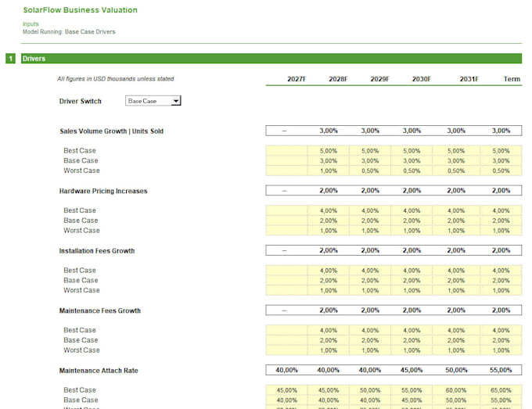Select Base Case under Hardware Pricing Increases
The width and height of the screenshot is (532, 409).
81,221
